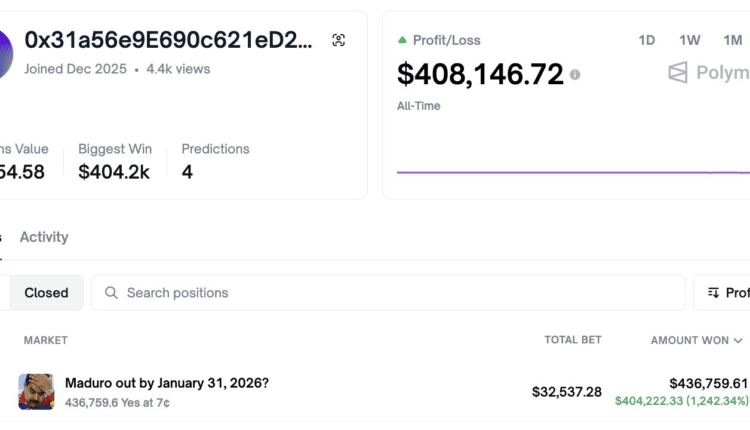Switch chart to 1M range

733,40
